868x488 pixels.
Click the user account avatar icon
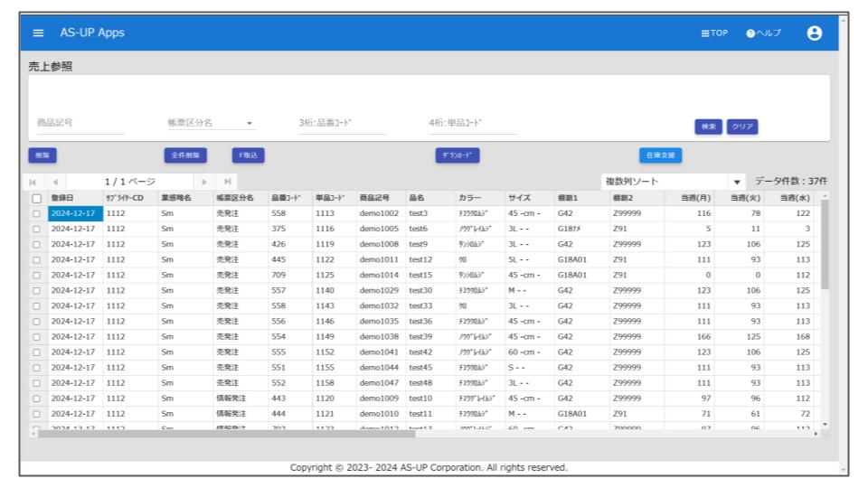pyautogui.click(x=814, y=33)
